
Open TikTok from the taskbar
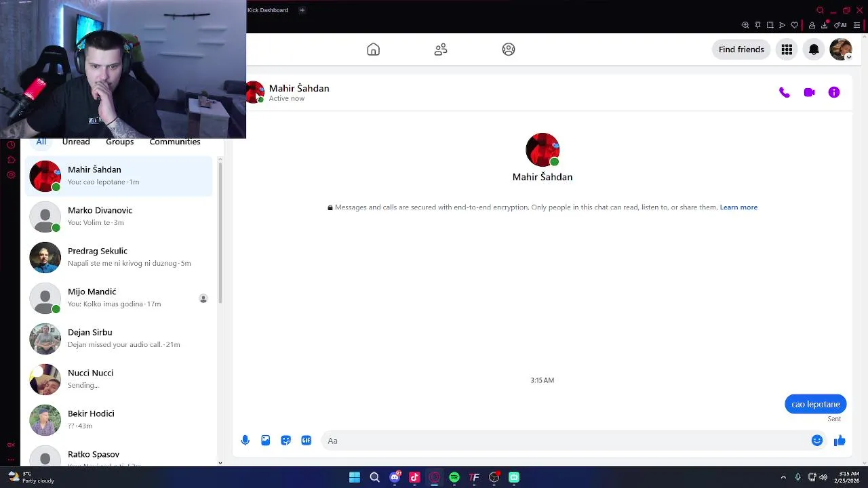click(x=414, y=477)
